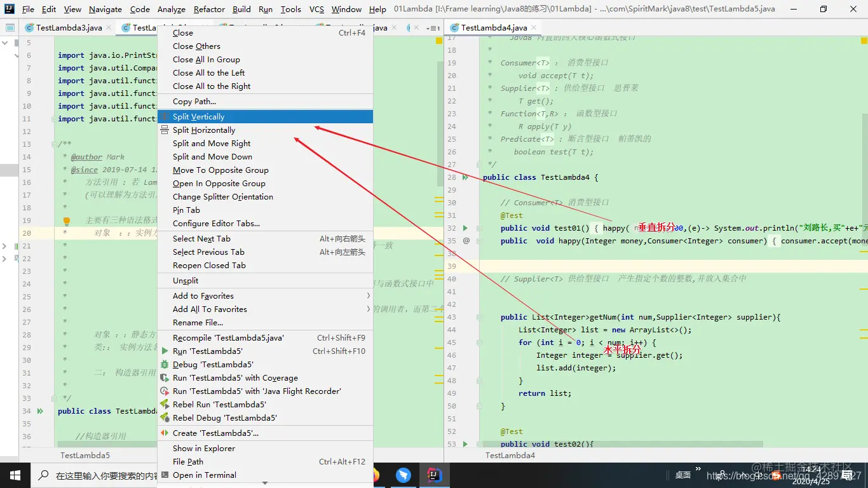This screenshot has width=868, height=488.
Task: Click run gutter icon beside test01 line 32
Action: tap(466, 228)
